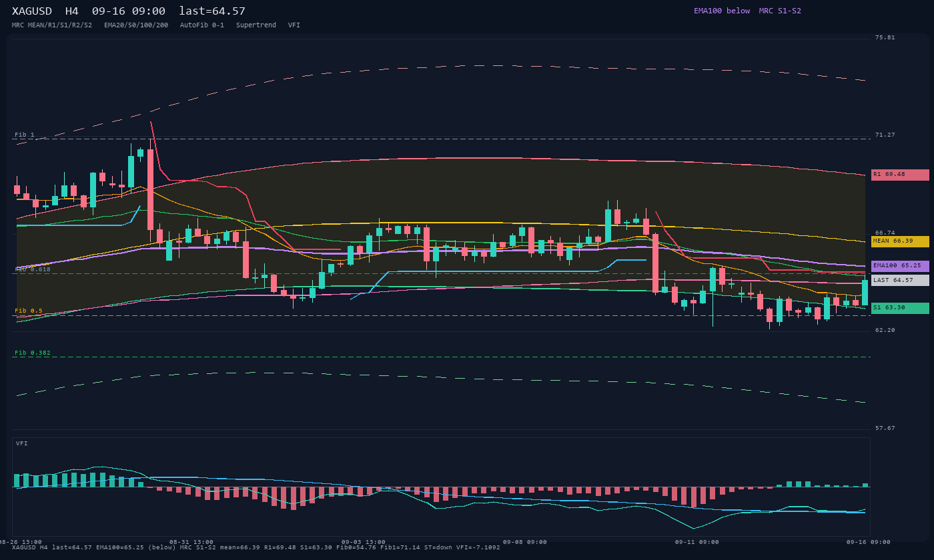Click the 71.27 price axis value
The width and height of the screenshot is (934, 560).
point(885,135)
